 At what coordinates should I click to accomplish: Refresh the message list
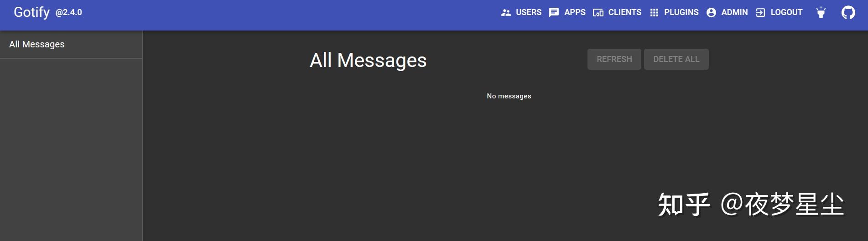(614, 59)
